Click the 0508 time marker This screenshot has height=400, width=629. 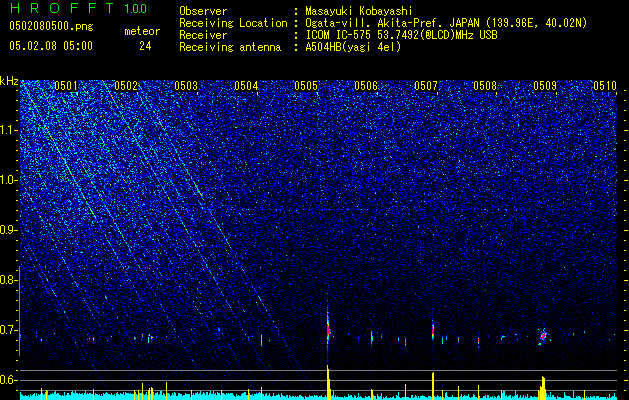point(485,85)
